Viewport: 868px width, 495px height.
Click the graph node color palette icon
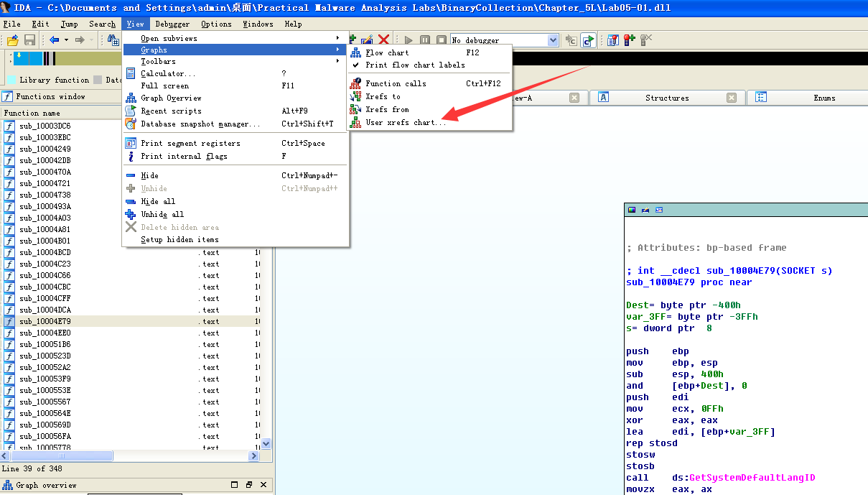(632, 210)
